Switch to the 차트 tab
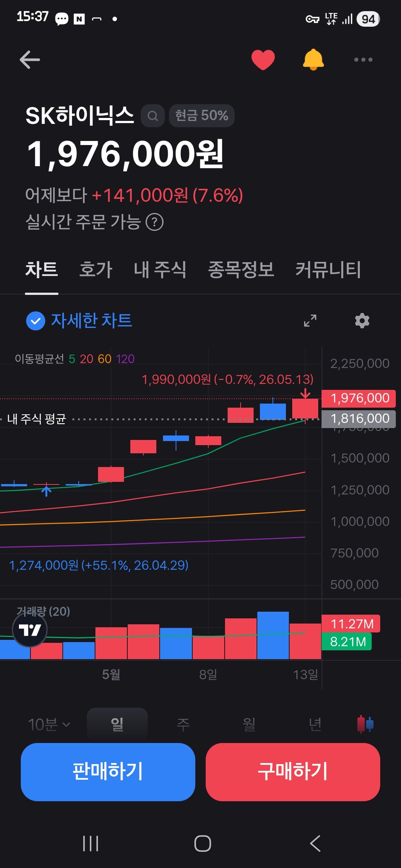 click(42, 270)
